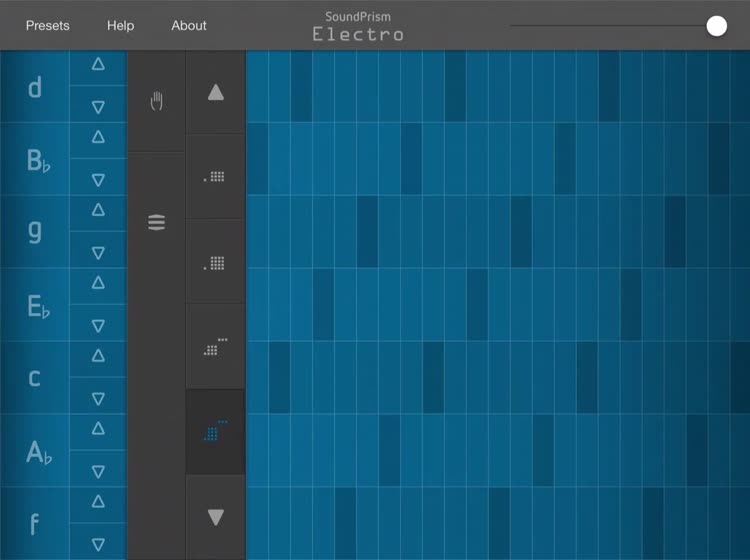The image size is (750, 560).
Task: Open the About menu
Action: (x=189, y=26)
